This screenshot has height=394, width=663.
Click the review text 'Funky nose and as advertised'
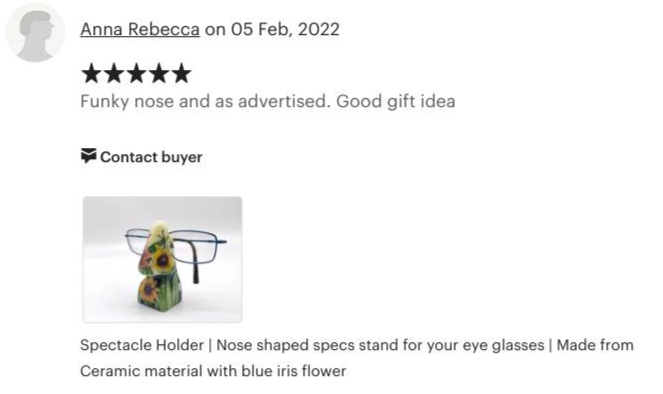tap(204, 101)
